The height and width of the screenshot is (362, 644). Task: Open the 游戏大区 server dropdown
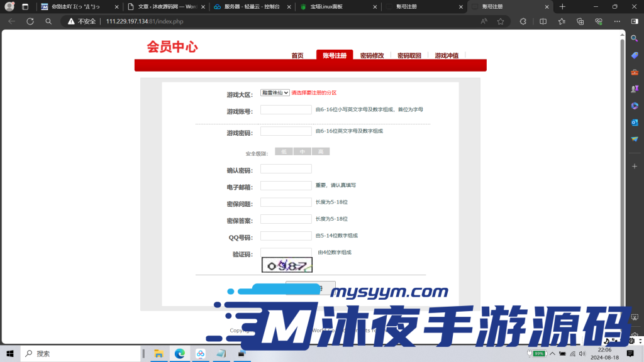(x=274, y=92)
